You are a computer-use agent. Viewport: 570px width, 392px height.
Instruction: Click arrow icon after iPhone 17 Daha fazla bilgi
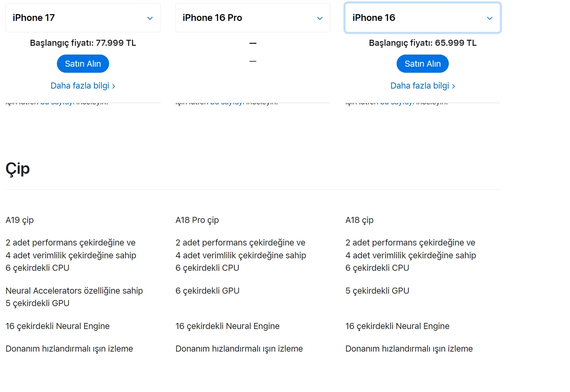click(x=113, y=87)
